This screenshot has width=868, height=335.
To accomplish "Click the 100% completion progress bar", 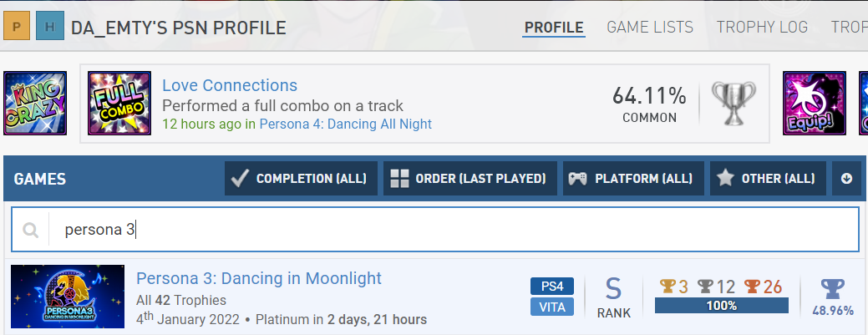I will [721, 306].
